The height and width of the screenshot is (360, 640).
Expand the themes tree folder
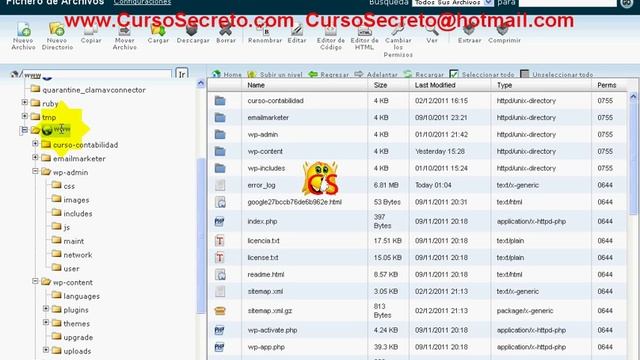click(x=46, y=322)
